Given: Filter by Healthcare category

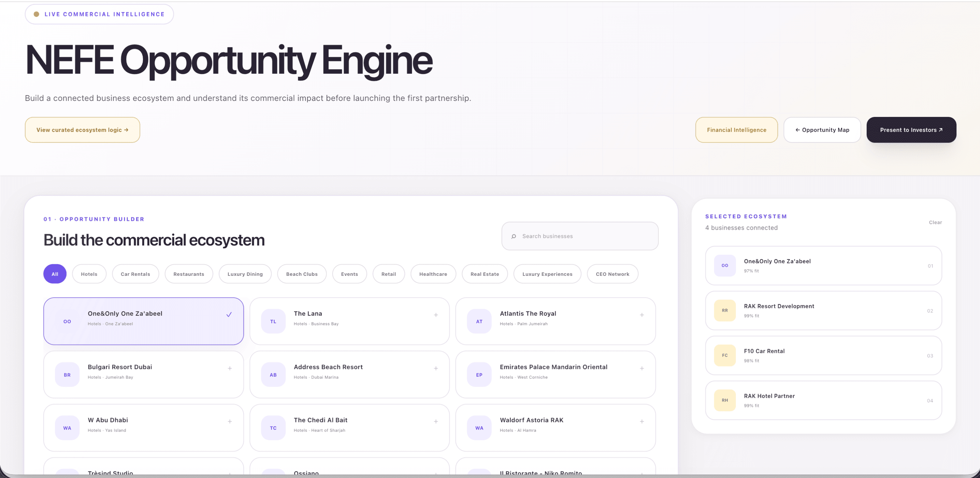Looking at the screenshot, I should (433, 274).
